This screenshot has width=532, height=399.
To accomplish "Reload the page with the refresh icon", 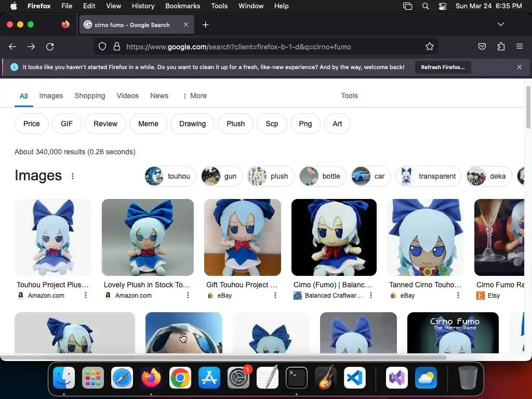I will pyautogui.click(x=50, y=47).
